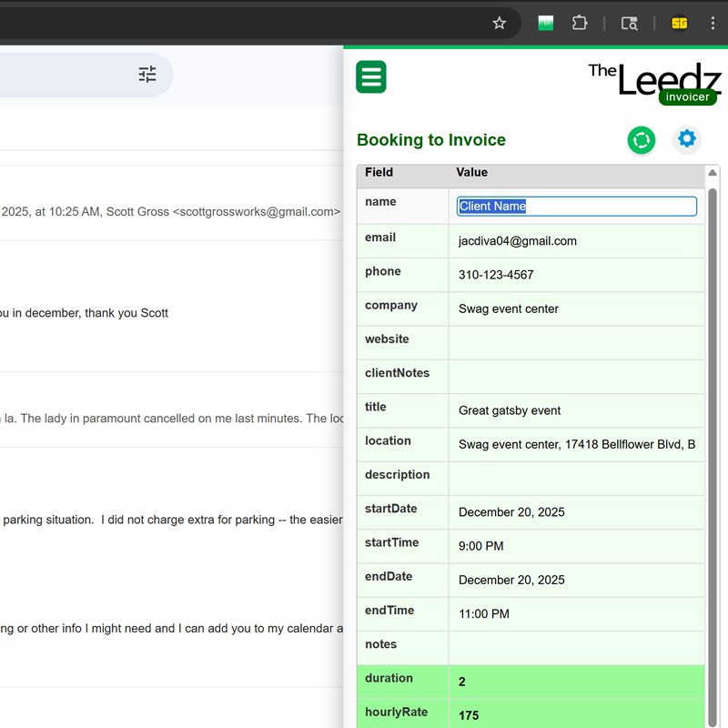This screenshot has width=728, height=728.
Task: Click the location field with Swag event center address
Action: (577, 445)
